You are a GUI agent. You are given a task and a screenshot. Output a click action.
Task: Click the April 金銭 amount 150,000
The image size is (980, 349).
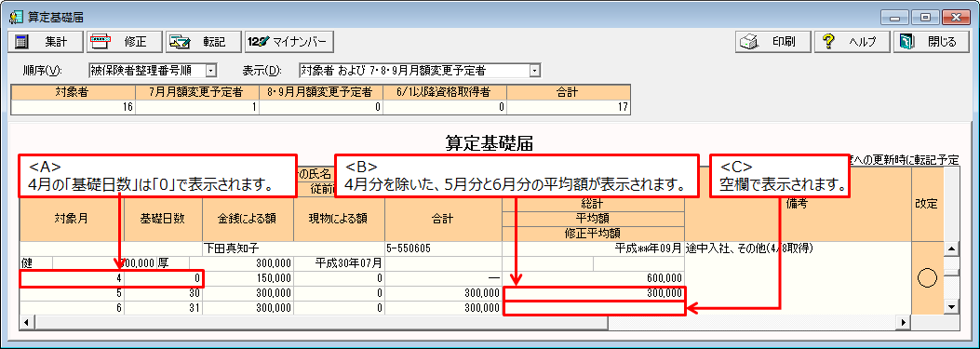point(248,278)
